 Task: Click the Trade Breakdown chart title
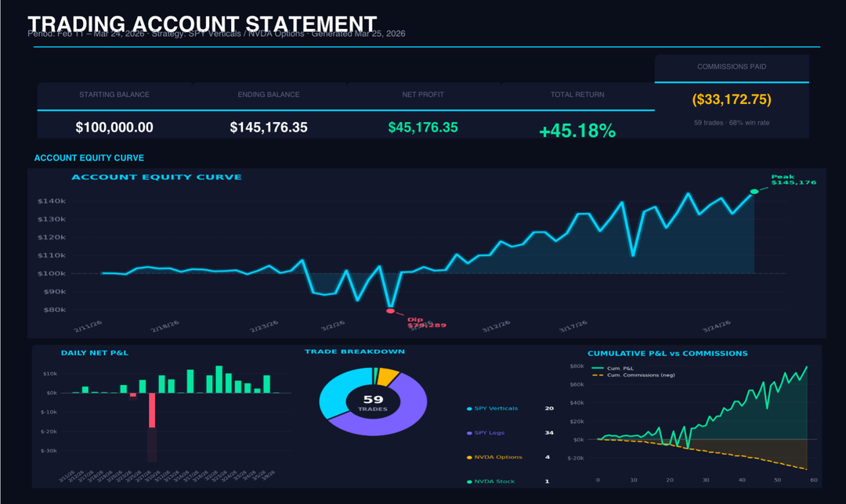coord(355,351)
